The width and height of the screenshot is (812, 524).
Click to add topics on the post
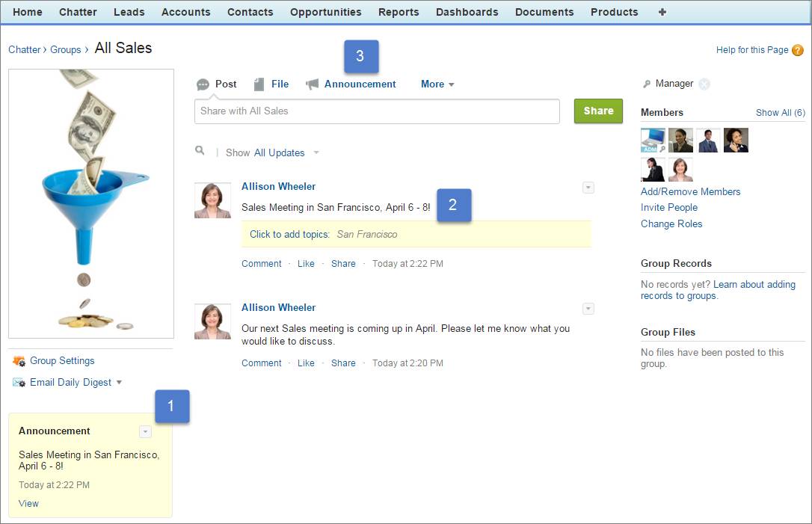pos(289,234)
